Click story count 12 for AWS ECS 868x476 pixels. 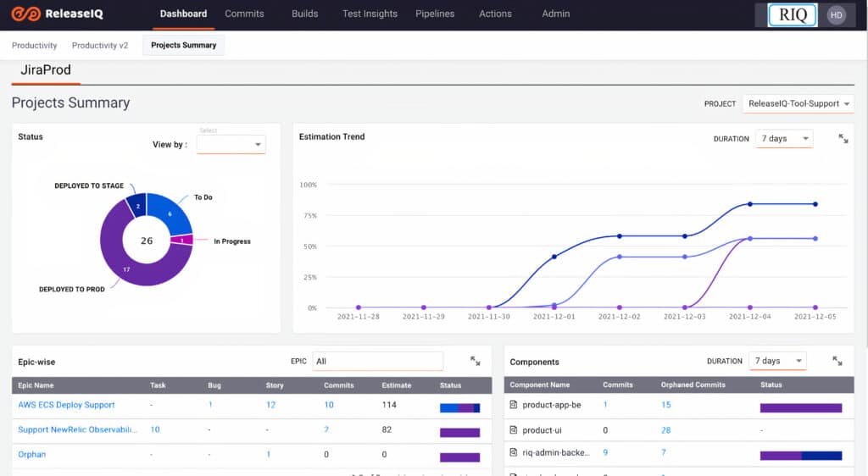[270, 405]
